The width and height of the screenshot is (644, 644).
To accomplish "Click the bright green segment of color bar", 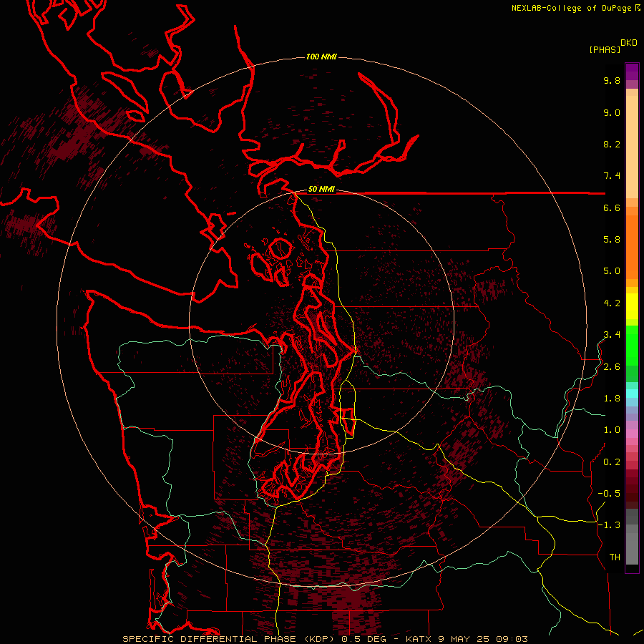I will [x=632, y=345].
